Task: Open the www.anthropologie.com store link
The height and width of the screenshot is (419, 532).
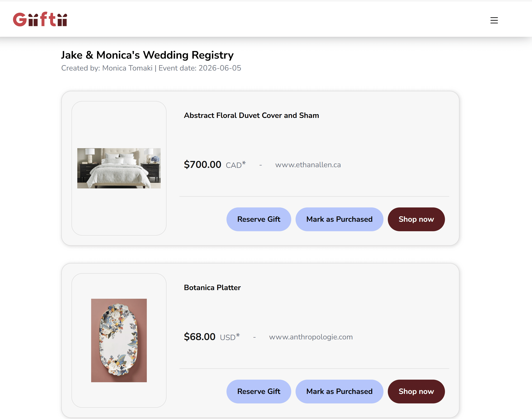Action: tap(311, 337)
